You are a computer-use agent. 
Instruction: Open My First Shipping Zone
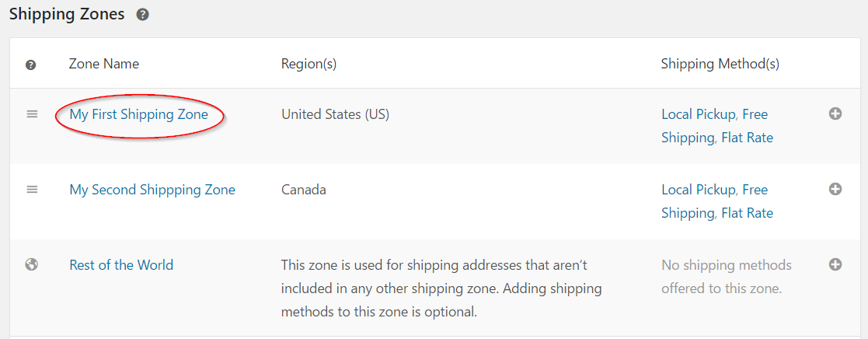click(138, 114)
